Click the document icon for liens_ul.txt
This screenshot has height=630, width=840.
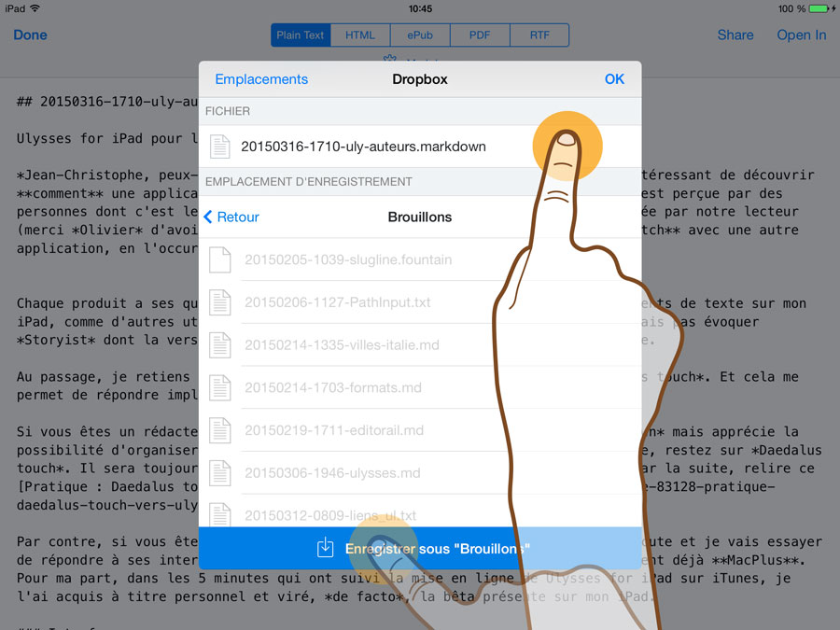pos(219,514)
